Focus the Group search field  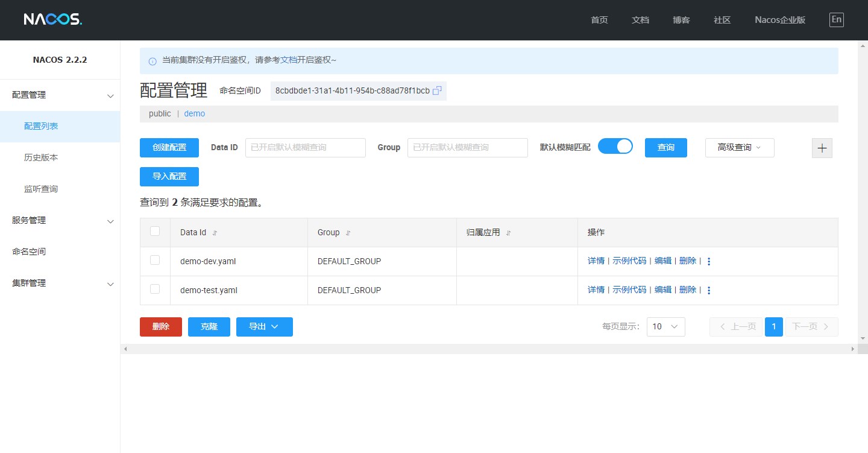pos(468,148)
